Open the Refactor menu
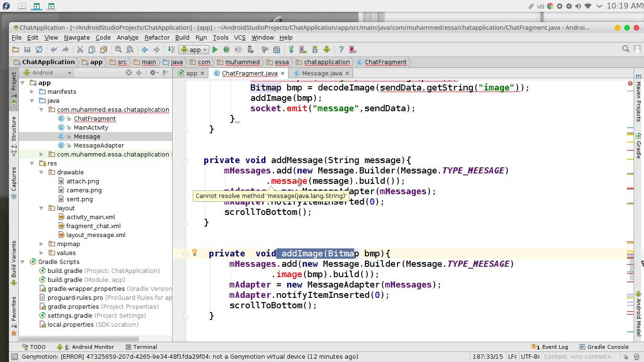This screenshot has height=362, width=644. 157,37
